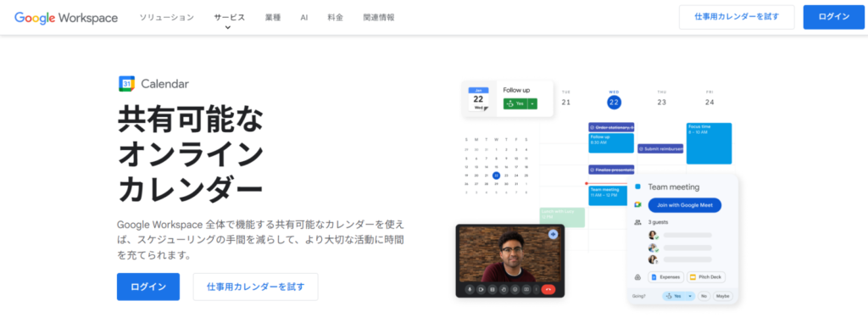Toggle the Order stationery task

click(x=611, y=127)
